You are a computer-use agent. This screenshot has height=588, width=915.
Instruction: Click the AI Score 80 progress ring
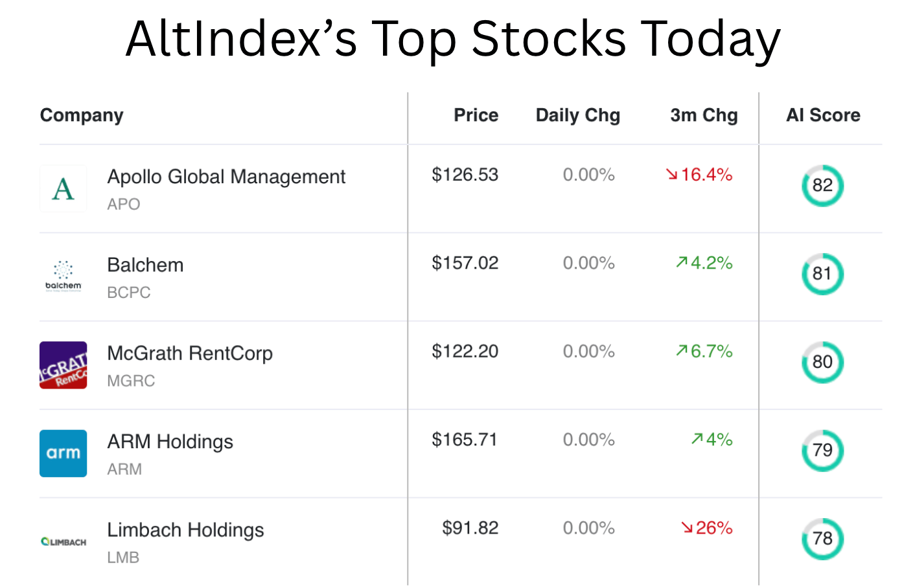click(x=822, y=362)
